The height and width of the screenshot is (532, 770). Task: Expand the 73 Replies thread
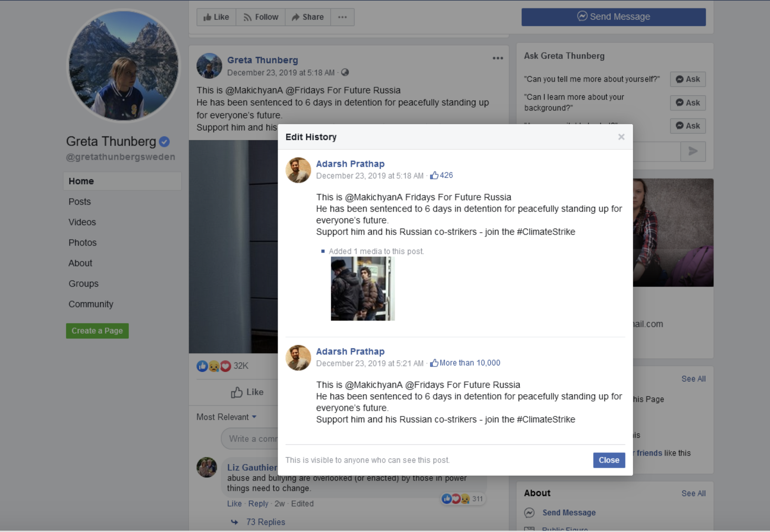click(265, 522)
